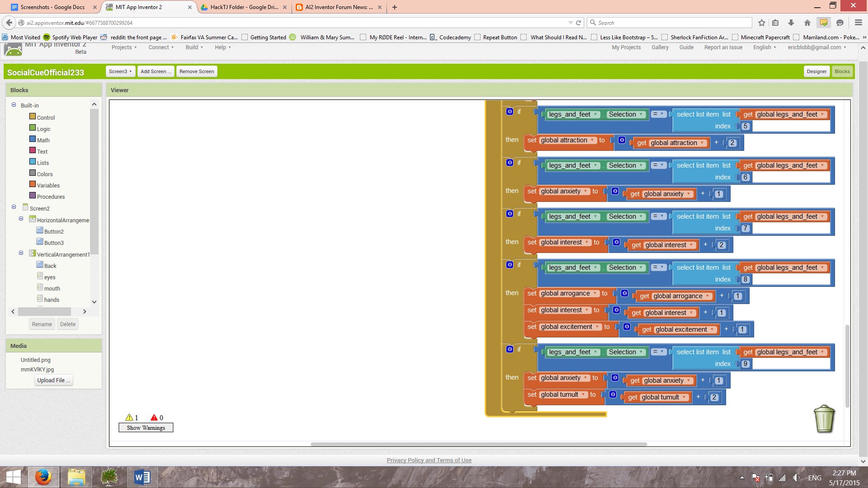Click the Upload File button

pos(54,380)
